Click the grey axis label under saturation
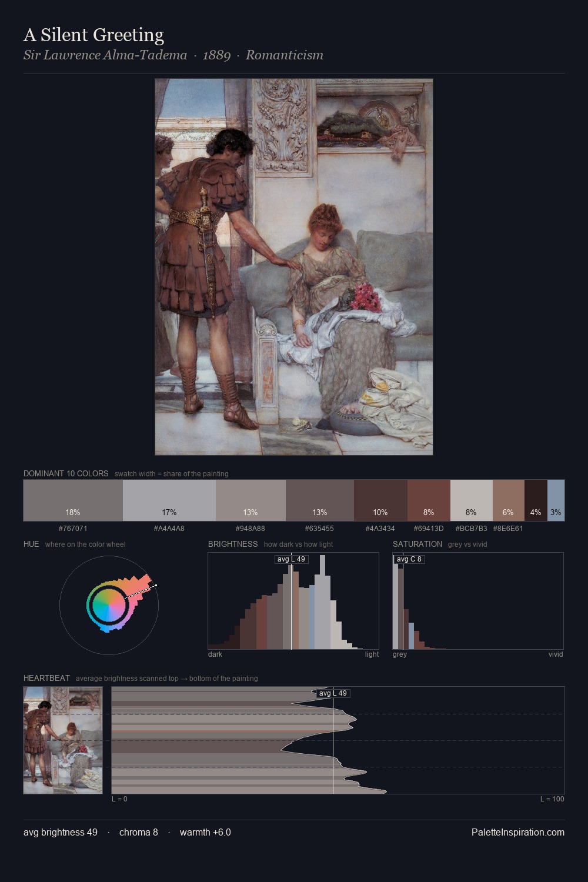Viewport: 588px width, 882px height. (400, 654)
